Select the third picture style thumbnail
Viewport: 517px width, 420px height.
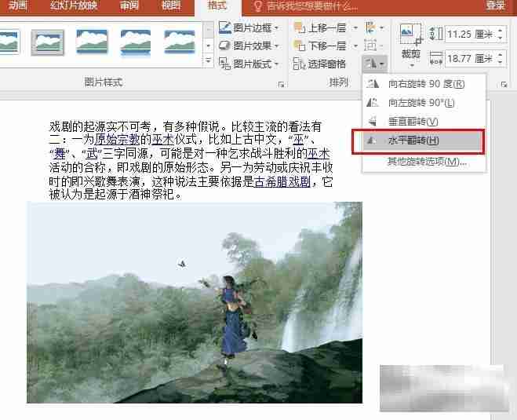tap(92, 42)
